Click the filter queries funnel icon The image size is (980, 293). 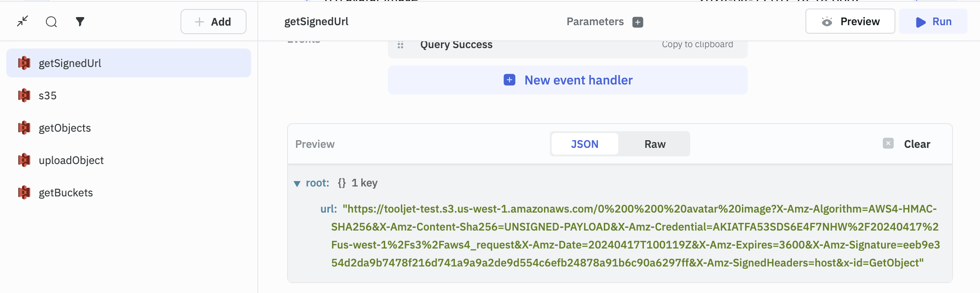point(80,22)
